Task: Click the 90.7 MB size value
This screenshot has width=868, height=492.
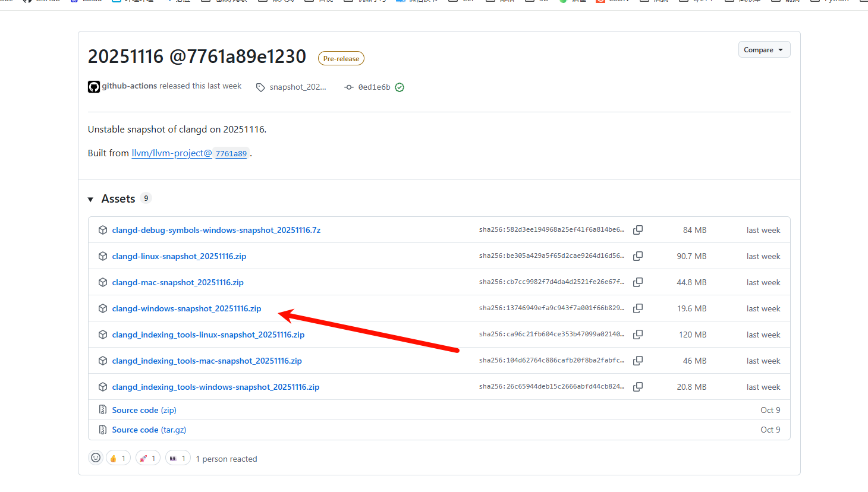Action: click(691, 256)
